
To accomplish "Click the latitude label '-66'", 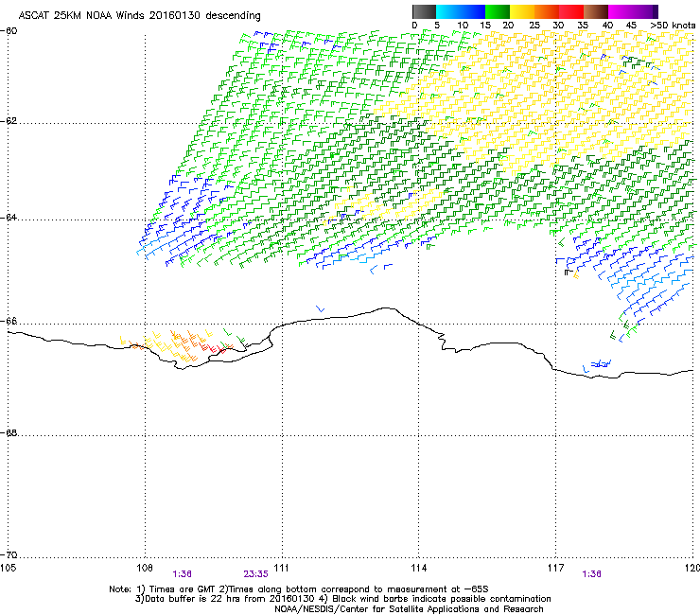I will pyautogui.click(x=9, y=322).
